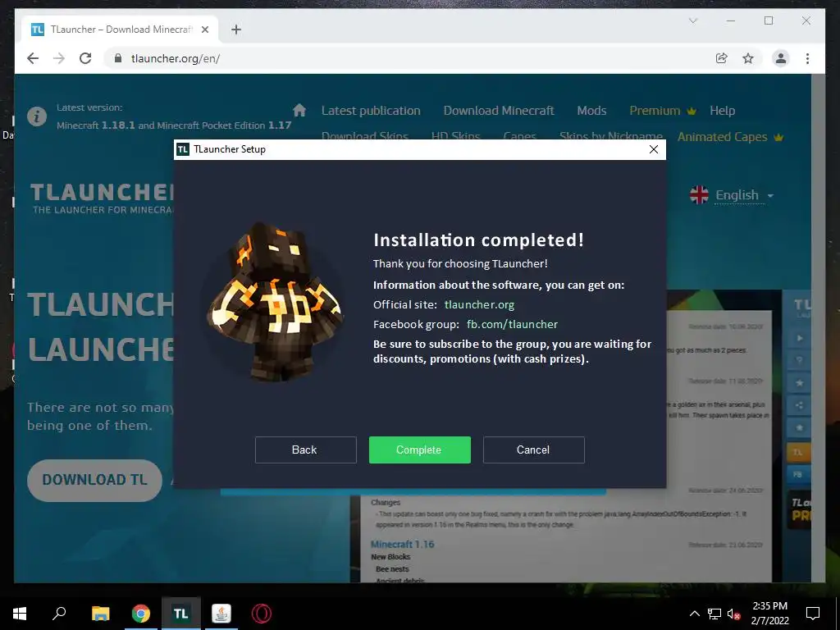Click the network tray icon
840x630 pixels.
(714, 614)
